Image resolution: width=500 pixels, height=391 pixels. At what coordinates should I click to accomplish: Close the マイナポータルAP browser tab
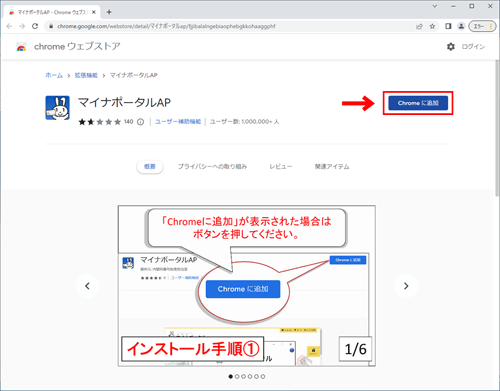[94, 12]
